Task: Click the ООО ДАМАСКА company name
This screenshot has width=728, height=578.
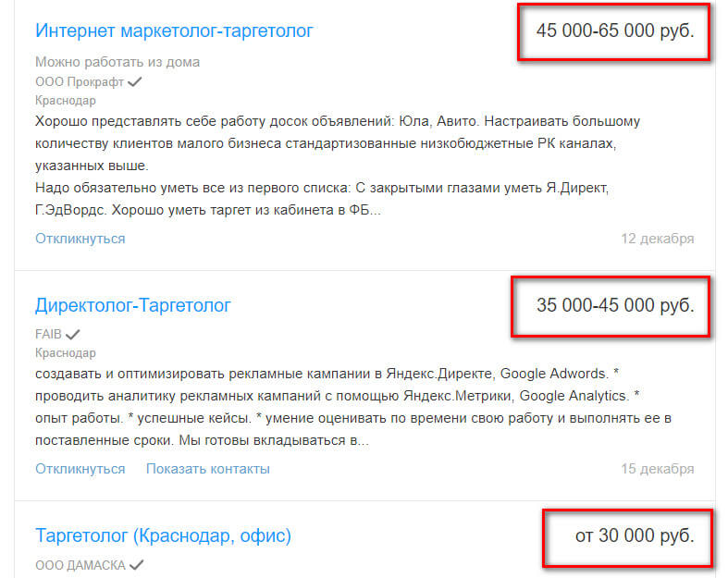Action: pyautogui.click(x=80, y=565)
